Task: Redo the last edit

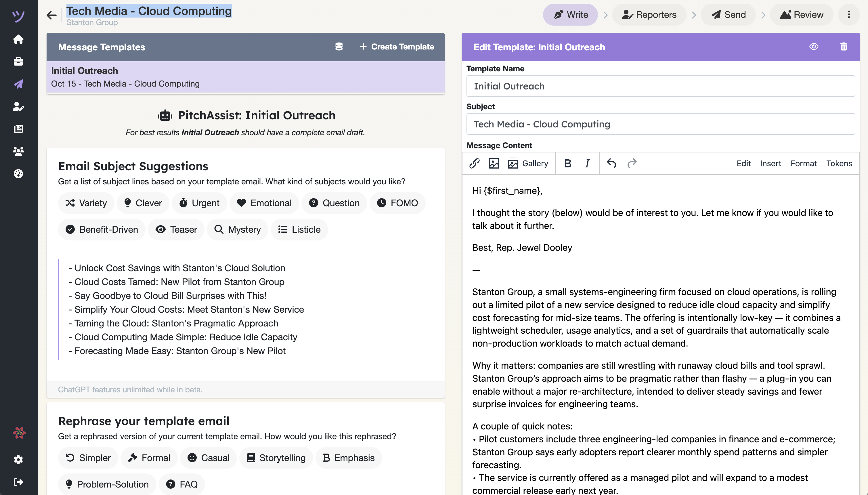Action: (632, 164)
